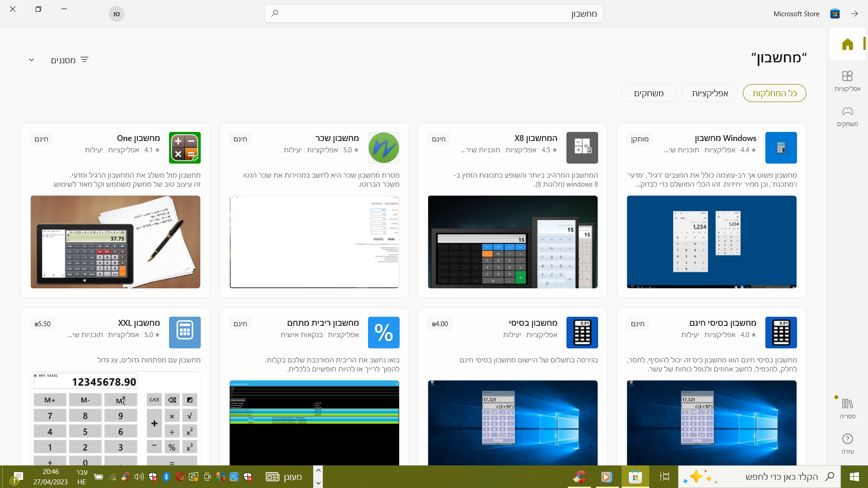Screen dimensions: 868x488
Task: Click the Windows Calculator app icon
Action: [x=781, y=148]
